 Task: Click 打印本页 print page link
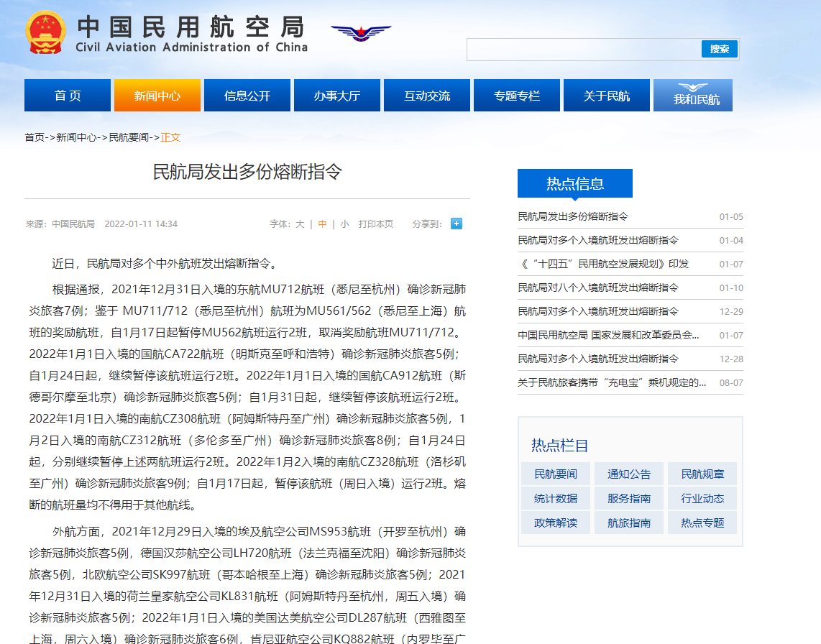point(376,224)
